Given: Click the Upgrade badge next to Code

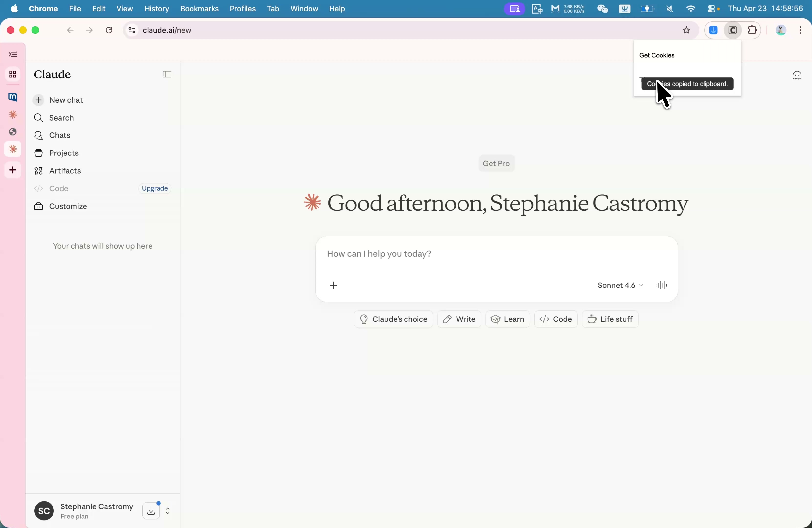Looking at the screenshot, I should point(155,189).
